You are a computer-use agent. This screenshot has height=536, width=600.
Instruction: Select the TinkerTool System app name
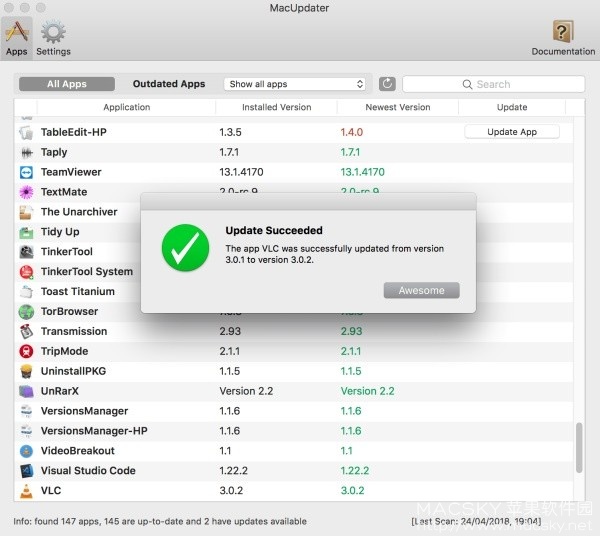(x=87, y=272)
